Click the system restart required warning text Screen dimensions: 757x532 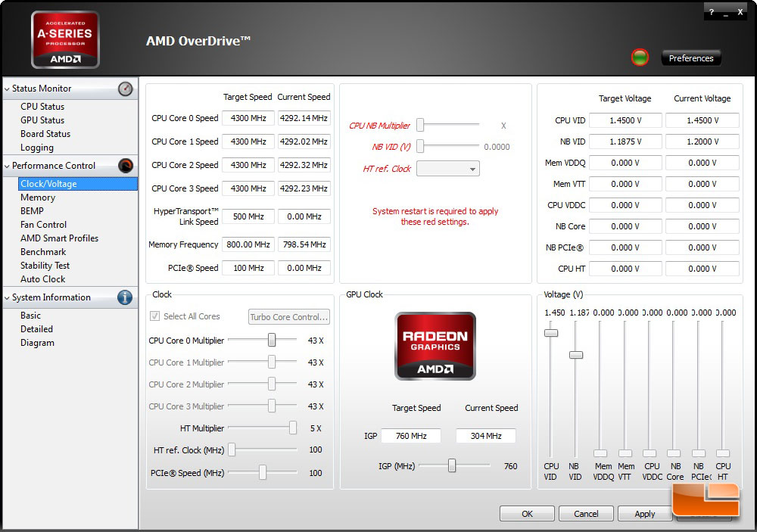pyautogui.click(x=435, y=216)
